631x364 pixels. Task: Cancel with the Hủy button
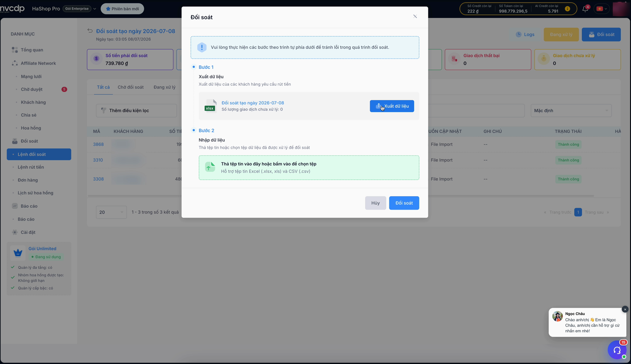(375, 203)
